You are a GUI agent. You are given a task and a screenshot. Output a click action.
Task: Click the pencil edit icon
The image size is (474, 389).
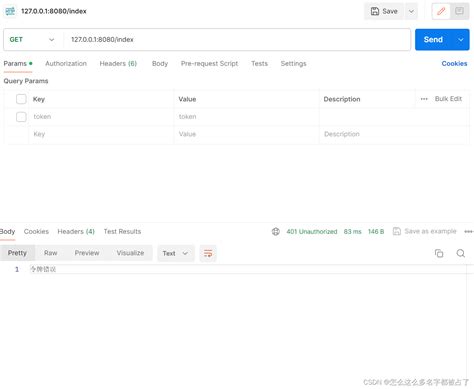[x=441, y=11]
